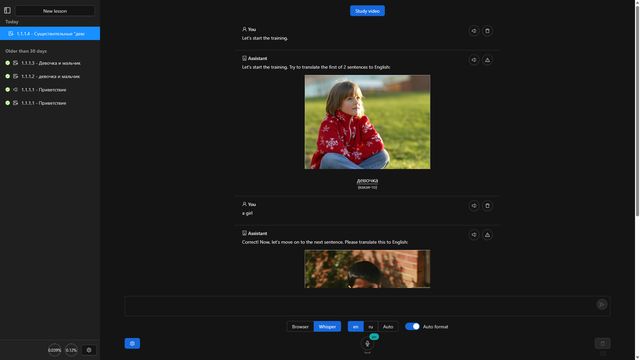The height and width of the screenshot is (360, 640).
Task: Click the "a girl" message text
Action: click(x=247, y=213)
